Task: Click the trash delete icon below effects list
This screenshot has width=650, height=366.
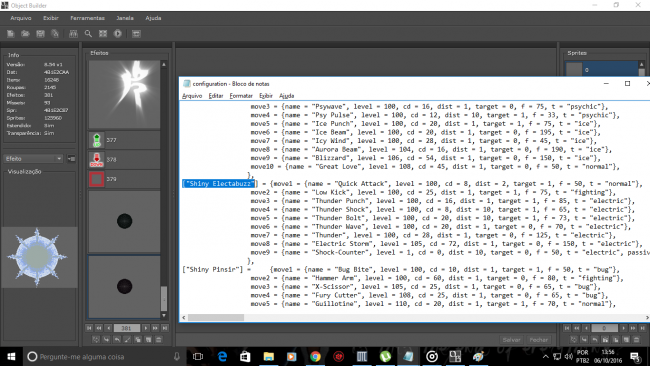Action: point(158,339)
